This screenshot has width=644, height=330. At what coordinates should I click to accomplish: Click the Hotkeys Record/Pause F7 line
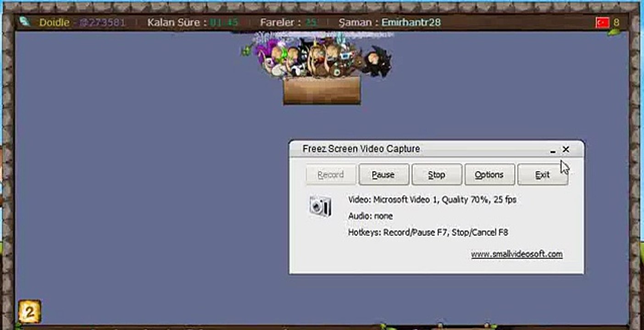click(428, 232)
